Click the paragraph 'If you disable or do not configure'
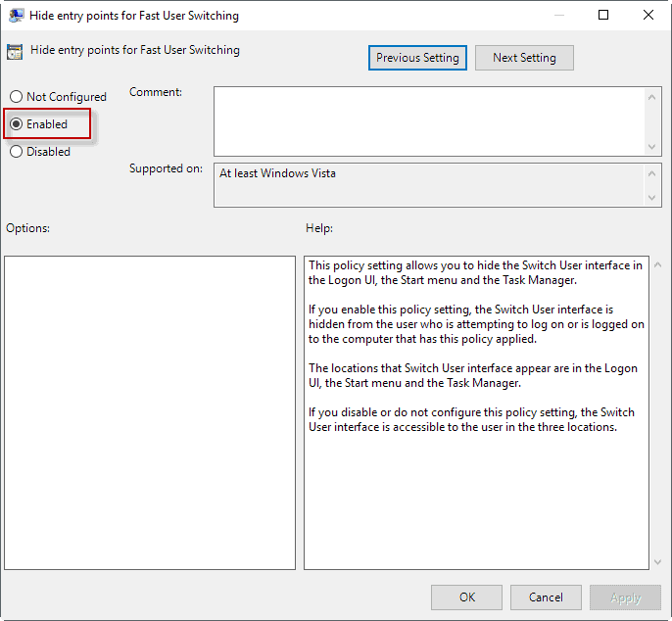The width and height of the screenshot is (672, 621). coord(471,419)
